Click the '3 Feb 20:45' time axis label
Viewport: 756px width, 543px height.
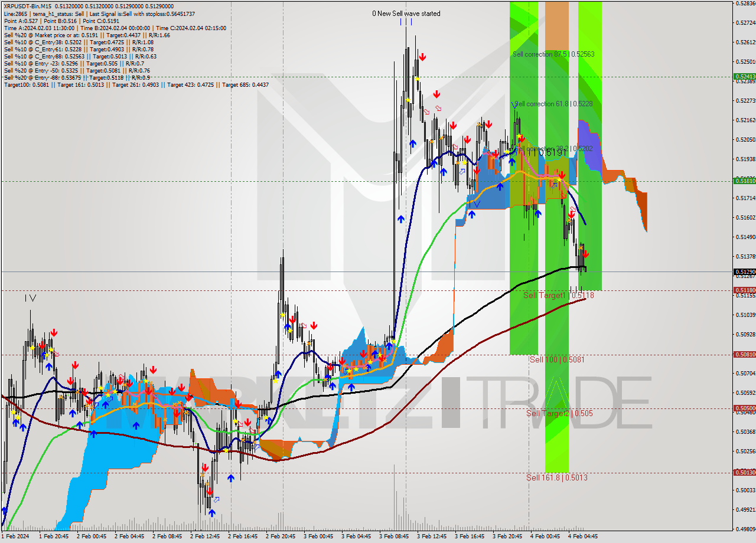[507, 537]
